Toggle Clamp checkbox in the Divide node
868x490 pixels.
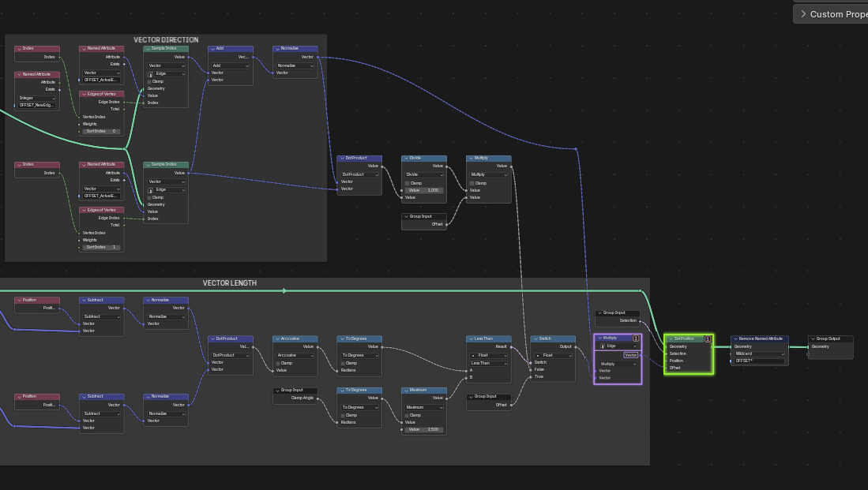(407, 183)
